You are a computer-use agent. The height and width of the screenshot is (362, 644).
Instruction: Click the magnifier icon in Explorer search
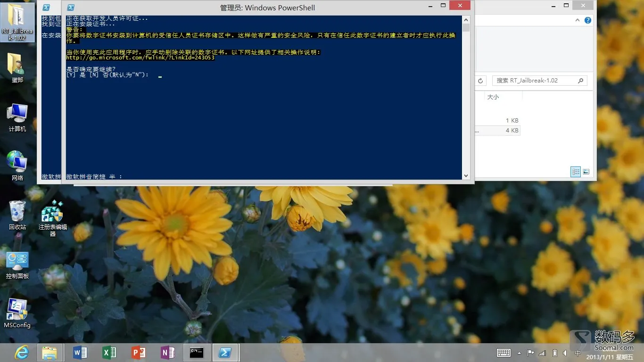581,81
